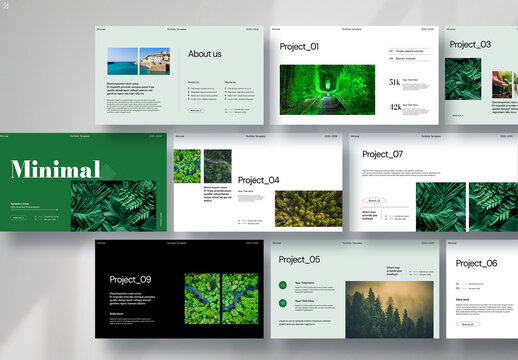518x360 pixels.
Task: Select the Project_04 heading
Action: pyautogui.click(x=258, y=180)
